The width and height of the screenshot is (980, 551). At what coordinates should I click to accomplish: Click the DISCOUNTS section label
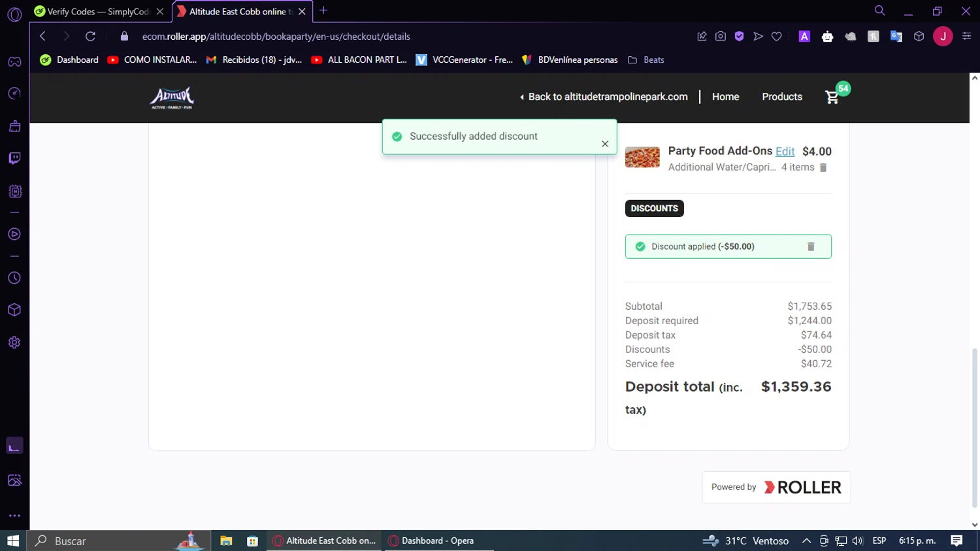tap(655, 209)
